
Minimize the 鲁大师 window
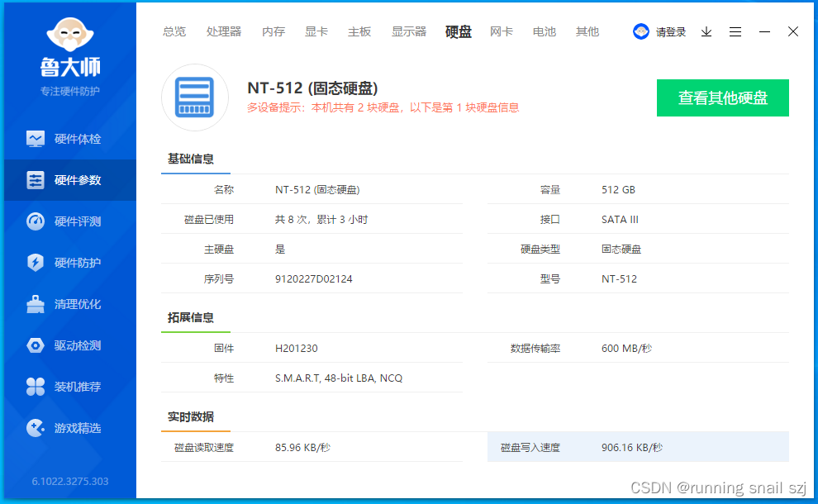[765, 32]
